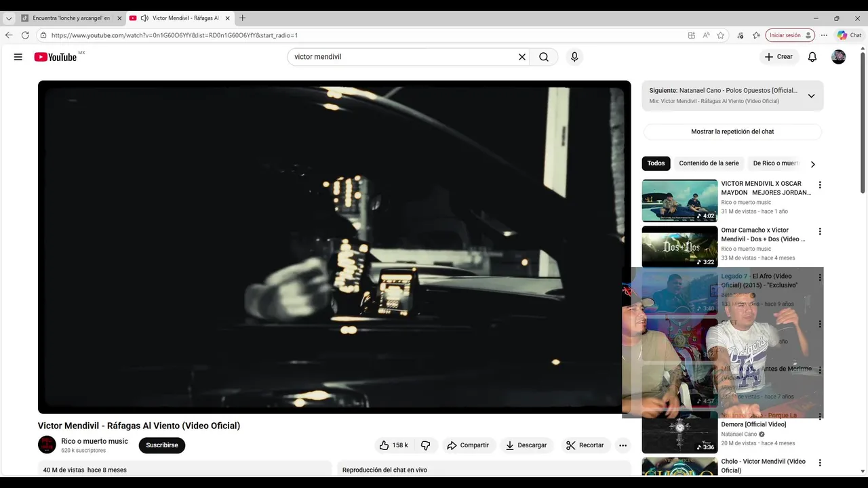
Task: Click the main video player
Action: 334,247
